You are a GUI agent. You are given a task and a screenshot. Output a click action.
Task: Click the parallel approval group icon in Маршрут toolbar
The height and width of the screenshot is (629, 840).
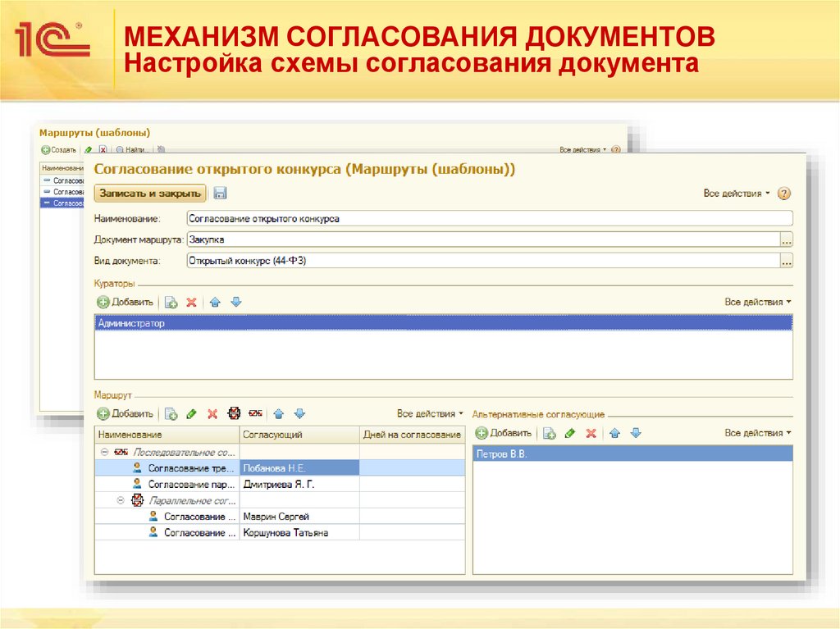[234, 413]
